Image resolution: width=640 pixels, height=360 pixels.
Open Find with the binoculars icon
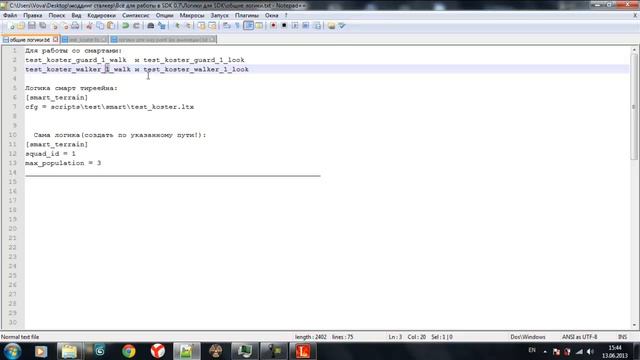[x=151, y=26]
